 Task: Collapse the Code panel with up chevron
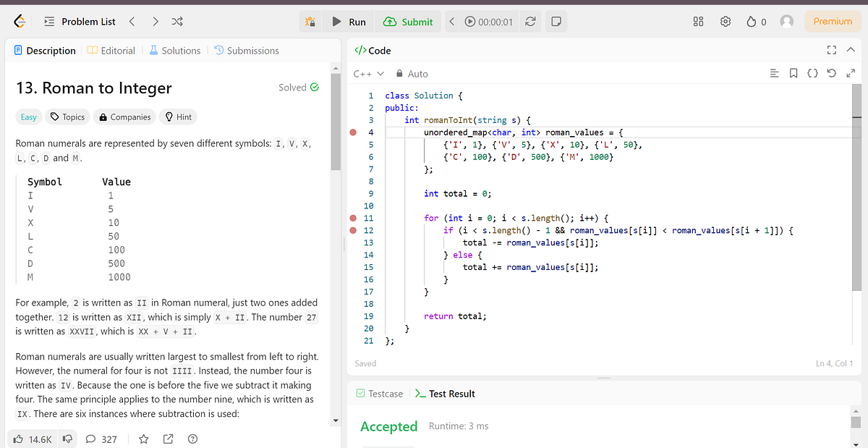click(851, 50)
